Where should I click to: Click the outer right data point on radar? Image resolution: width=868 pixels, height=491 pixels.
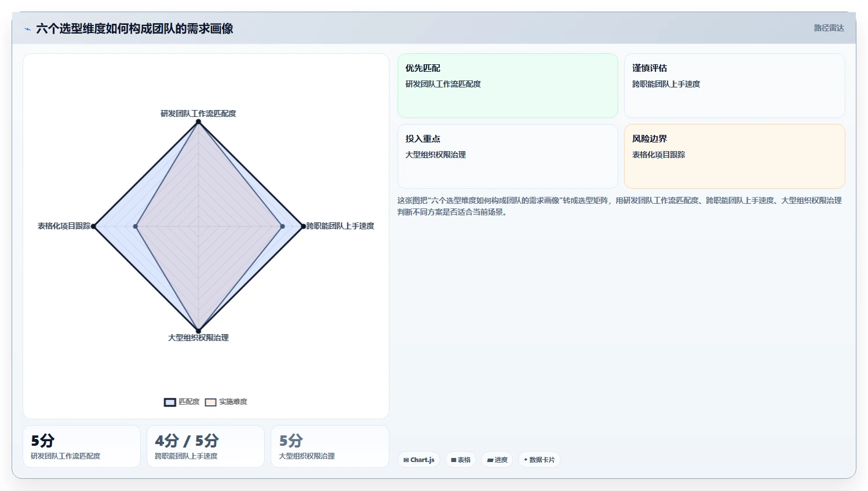tap(303, 226)
